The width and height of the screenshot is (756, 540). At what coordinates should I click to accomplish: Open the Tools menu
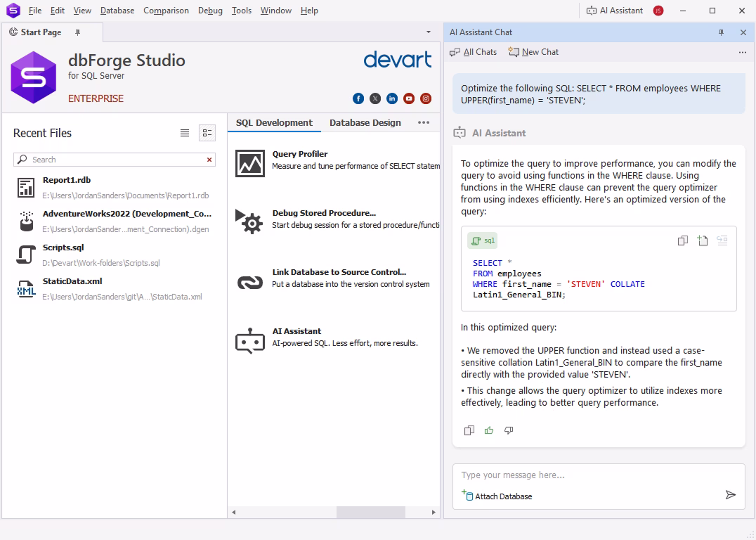pyautogui.click(x=242, y=11)
